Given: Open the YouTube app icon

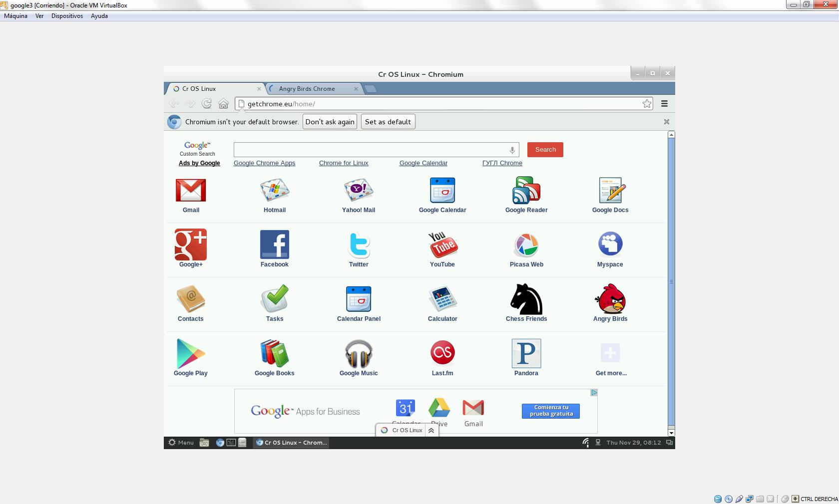Looking at the screenshot, I should [x=442, y=245].
